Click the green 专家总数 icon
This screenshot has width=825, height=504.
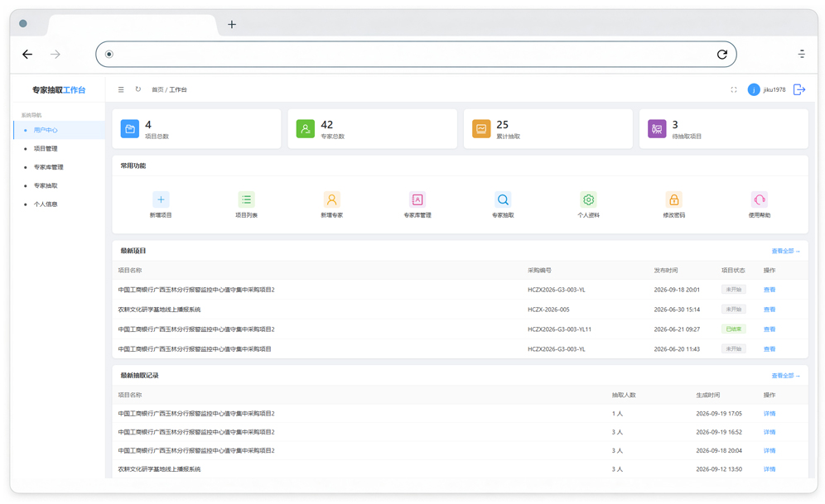306,129
